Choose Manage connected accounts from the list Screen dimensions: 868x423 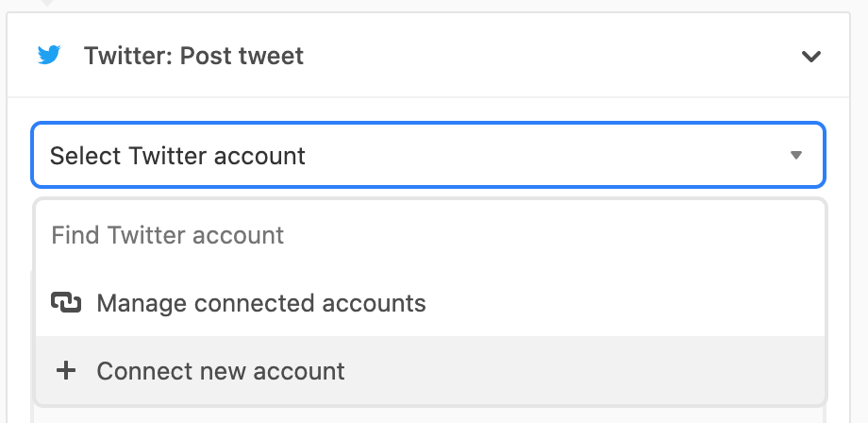(x=260, y=303)
